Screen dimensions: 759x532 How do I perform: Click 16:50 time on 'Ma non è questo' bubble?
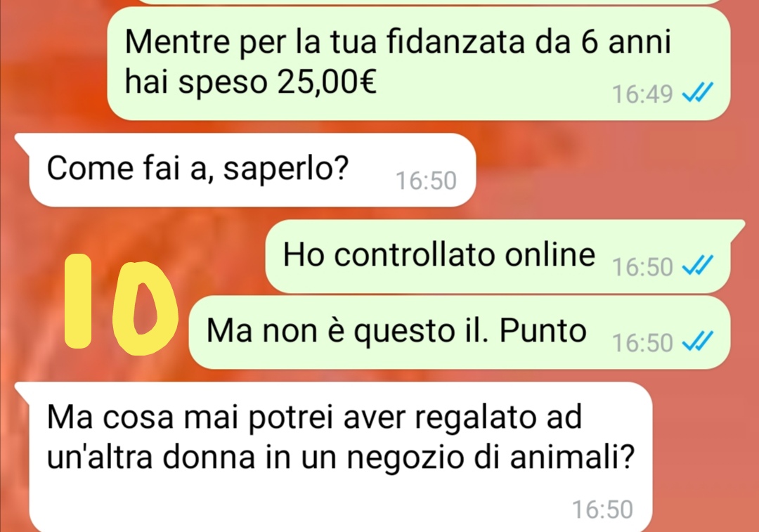pos(642,343)
